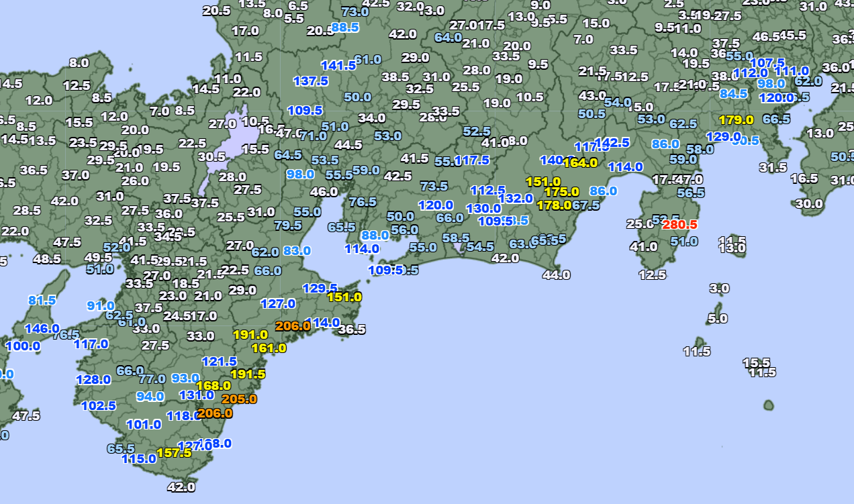Click the blue 130.0 value
Screen dimensions: 854x504
(x=483, y=208)
